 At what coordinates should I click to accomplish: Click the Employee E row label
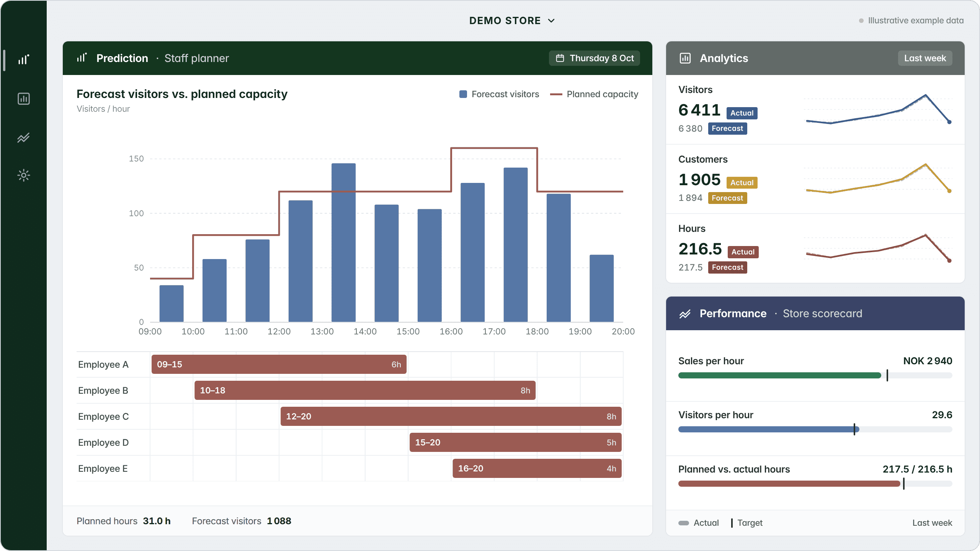pyautogui.click(x=103, y=468)
